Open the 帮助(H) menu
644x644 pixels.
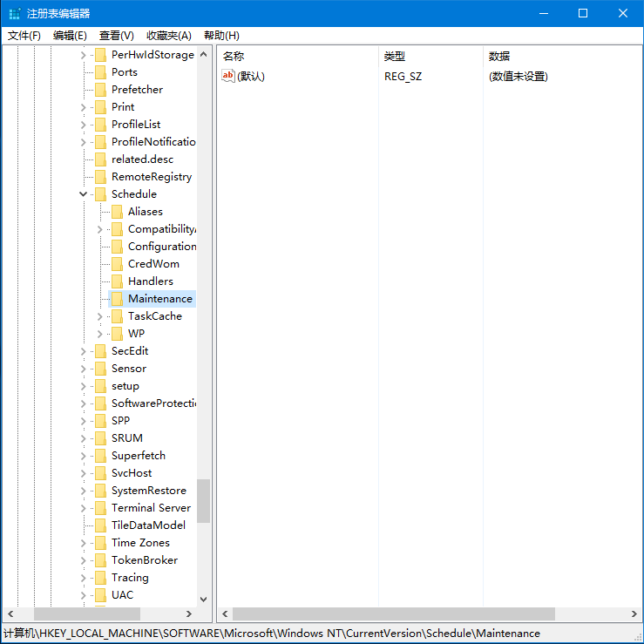222,36
